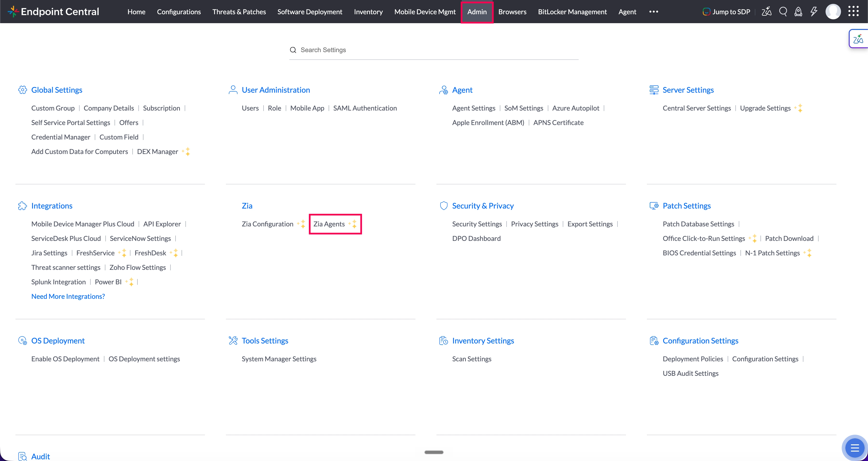
Task: Click the sparkle icon beside Upgrade Settings
Action: 799,108
